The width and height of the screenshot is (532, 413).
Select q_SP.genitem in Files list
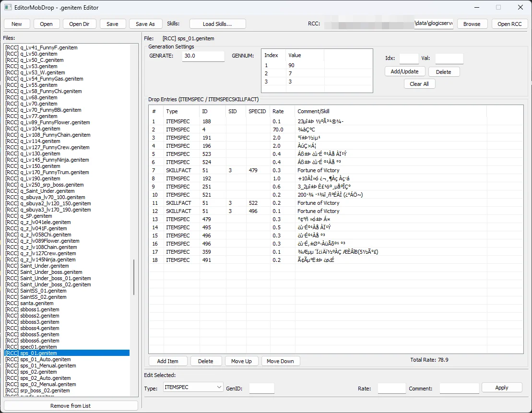(x=67, y=216)
